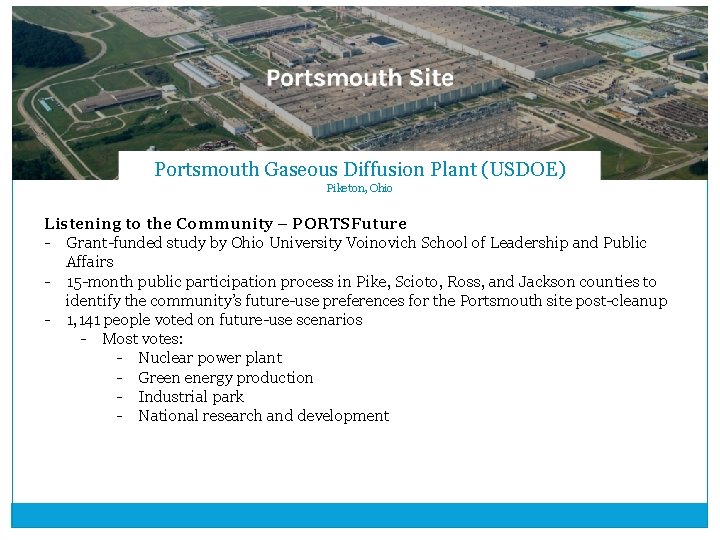720x540 pixels.
Task: Select 'Listening to the Community – PORTSFuture' heading
Action: [225, 224]
